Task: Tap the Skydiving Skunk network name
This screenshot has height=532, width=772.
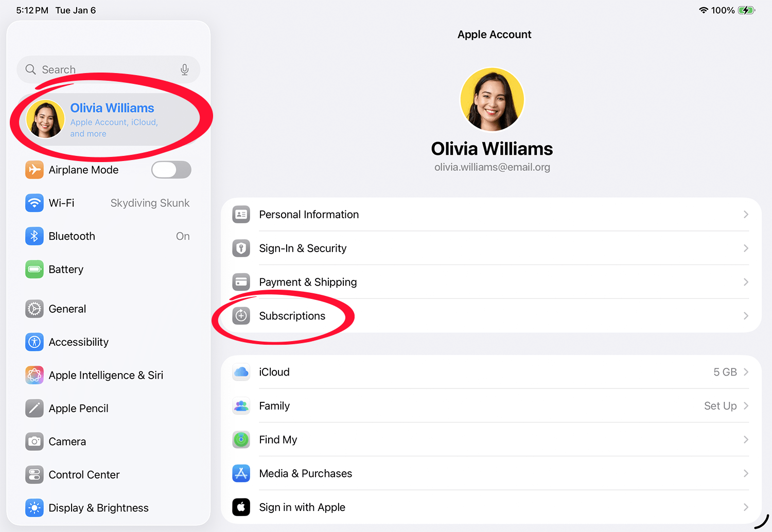Action: [x=150, y=203]
